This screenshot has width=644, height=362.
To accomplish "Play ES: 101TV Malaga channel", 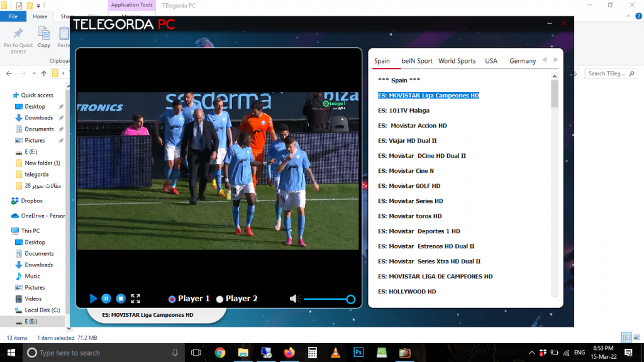I will pyautogui.click(x=404, y=111).
